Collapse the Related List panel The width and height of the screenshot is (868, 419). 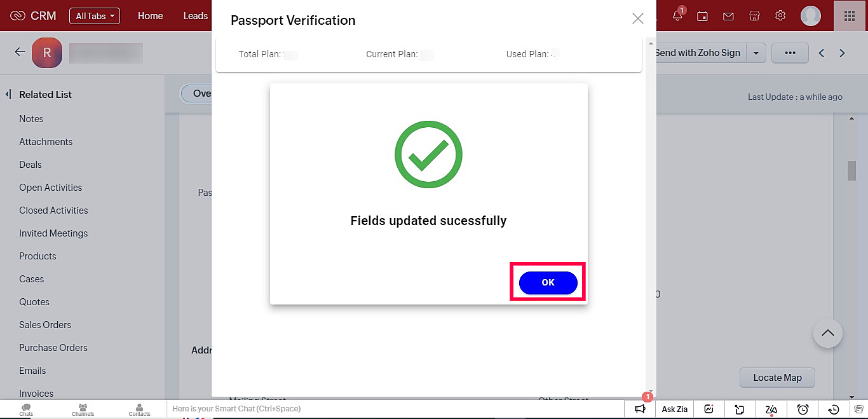click(8, 94)
